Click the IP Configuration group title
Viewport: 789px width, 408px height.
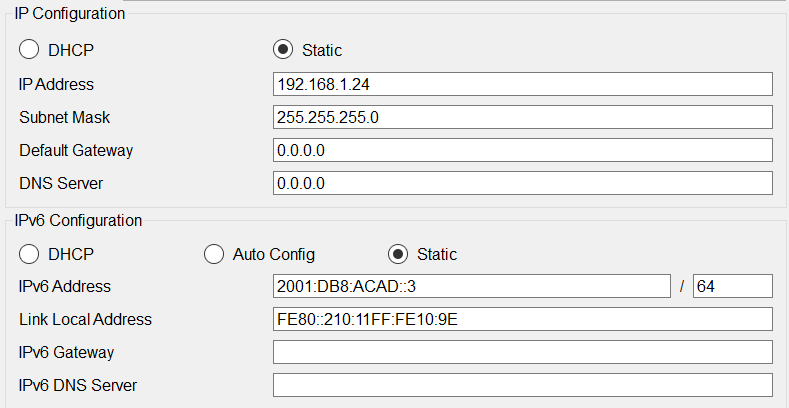[69, 14]
